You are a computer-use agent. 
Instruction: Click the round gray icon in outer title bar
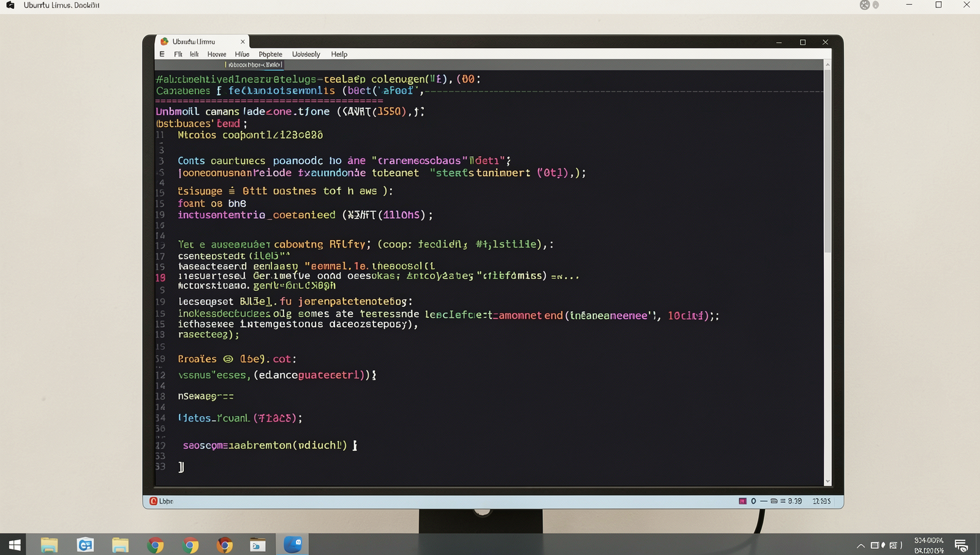pos(864,5)
